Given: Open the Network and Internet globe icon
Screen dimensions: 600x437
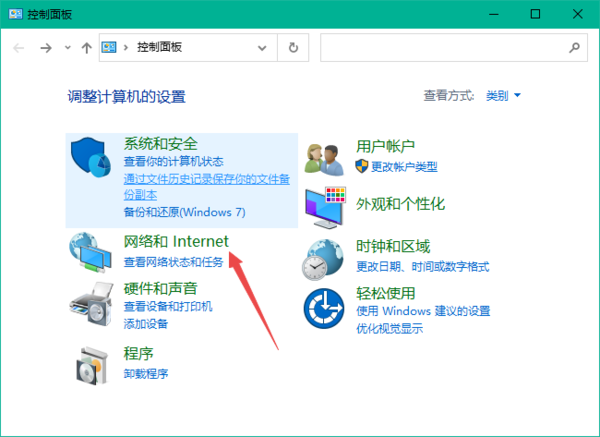Looking at the screenshot, I should pos(93,251).
